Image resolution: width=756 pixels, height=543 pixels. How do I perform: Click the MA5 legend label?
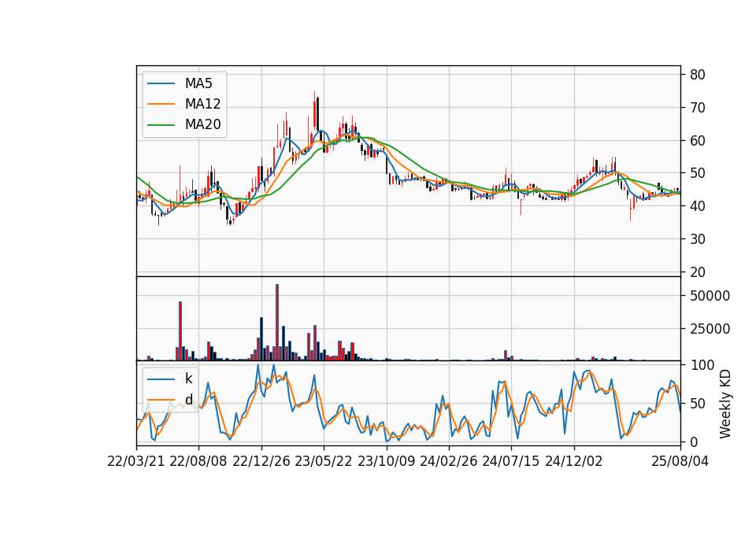(198, 83)
